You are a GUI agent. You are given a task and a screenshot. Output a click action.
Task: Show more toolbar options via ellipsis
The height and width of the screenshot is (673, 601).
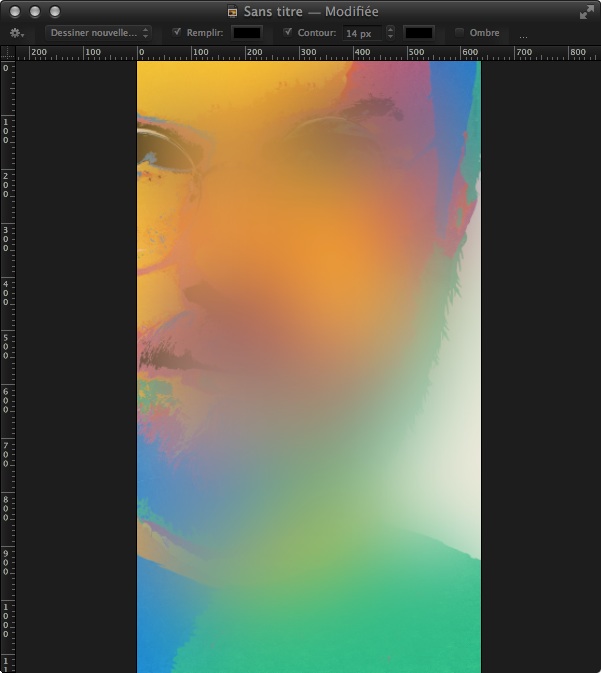tap(523, 36)
